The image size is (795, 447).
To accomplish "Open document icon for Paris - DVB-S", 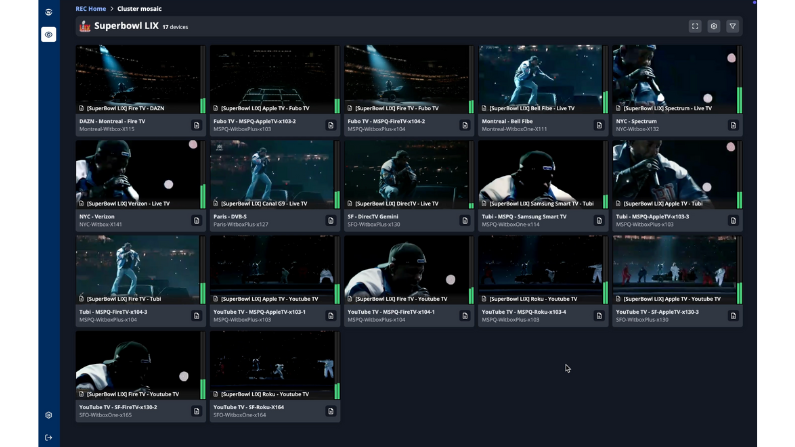I will tap(331, 220).
